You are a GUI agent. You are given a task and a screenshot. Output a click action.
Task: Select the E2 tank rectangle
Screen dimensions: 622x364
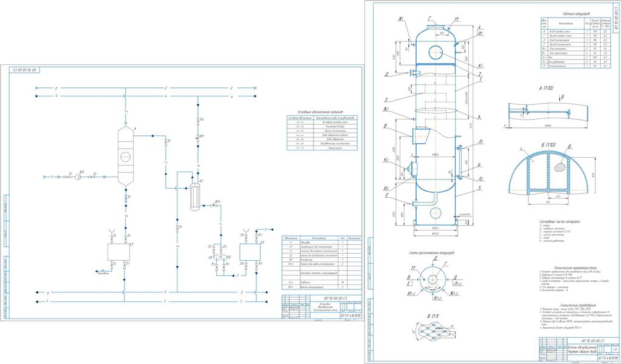point(250,252)
